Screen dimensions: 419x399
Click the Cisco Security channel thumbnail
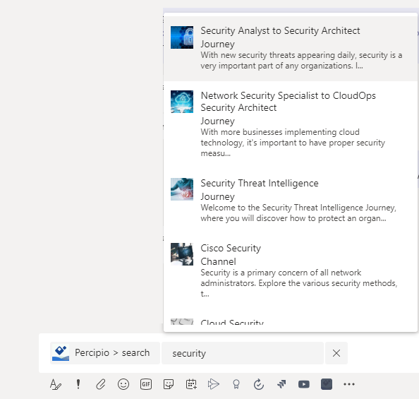[182, 254]
